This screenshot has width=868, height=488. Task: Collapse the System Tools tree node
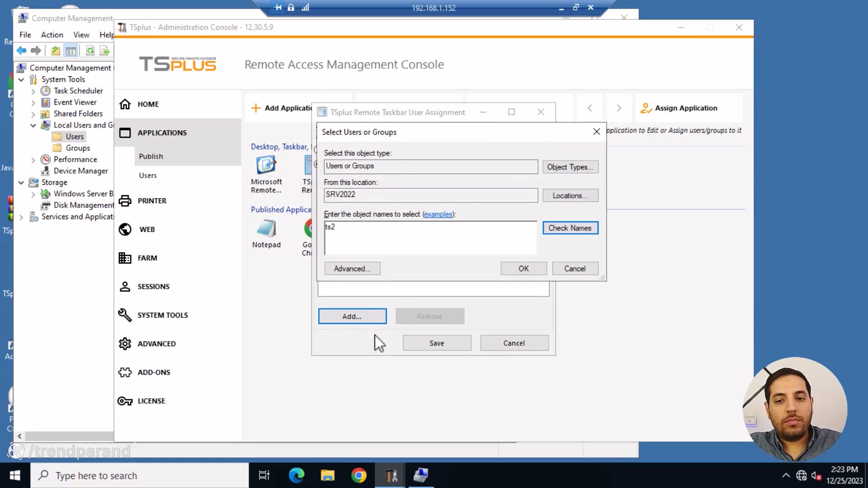point(21,80)
